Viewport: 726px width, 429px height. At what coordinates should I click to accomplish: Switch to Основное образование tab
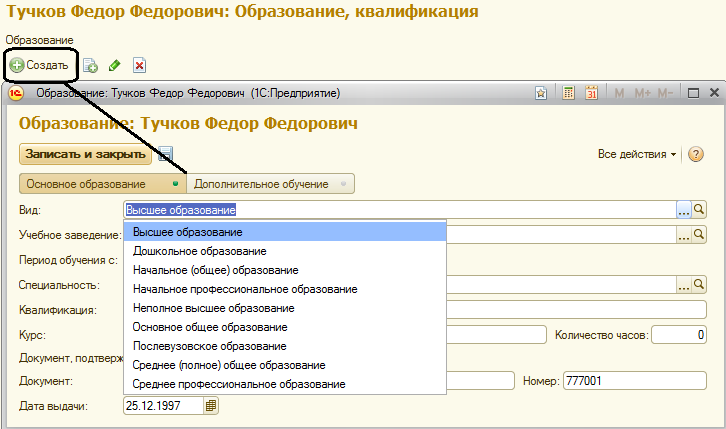coord(103,184)
